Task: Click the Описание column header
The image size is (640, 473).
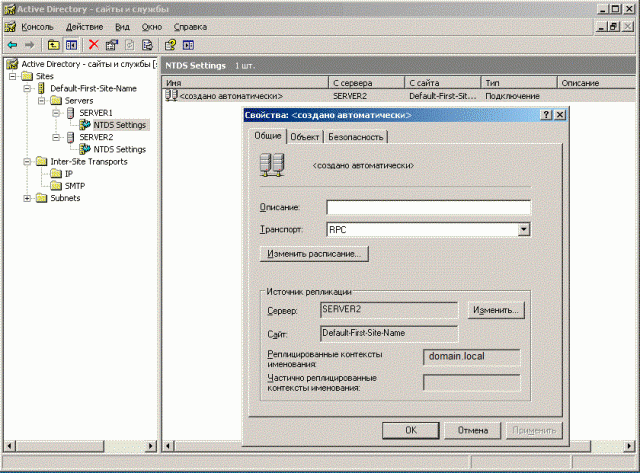Action: (x=596, y=83)
